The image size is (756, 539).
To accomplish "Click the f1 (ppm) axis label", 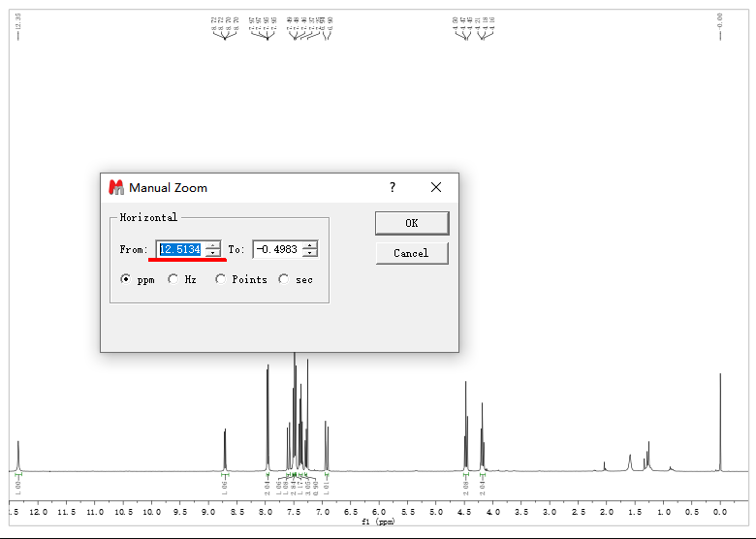I will click(x=378, y=522).
